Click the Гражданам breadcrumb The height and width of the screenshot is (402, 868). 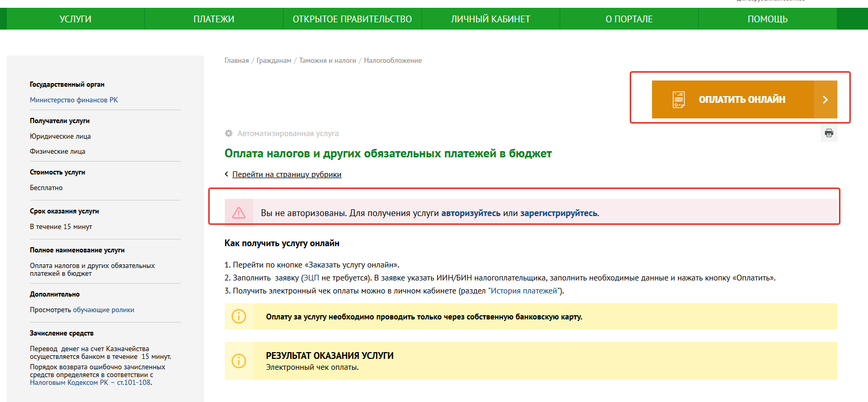tap(274, 61)
